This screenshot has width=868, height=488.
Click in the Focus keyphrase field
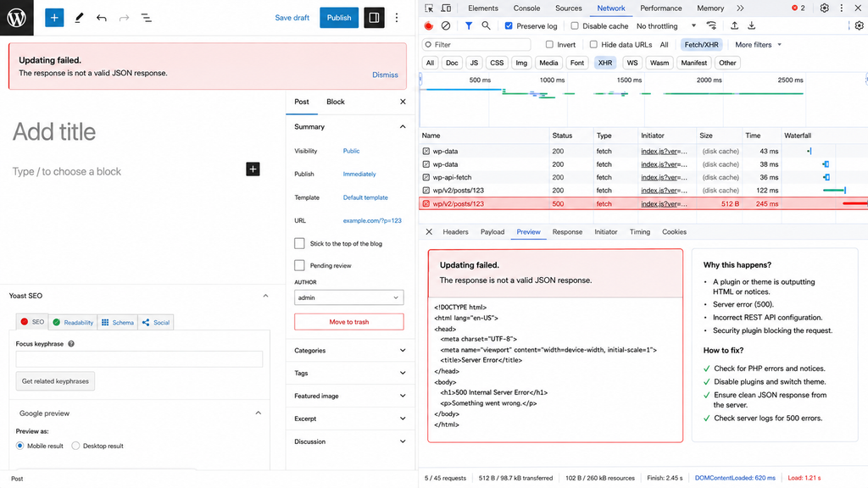(x=139, y=359)
